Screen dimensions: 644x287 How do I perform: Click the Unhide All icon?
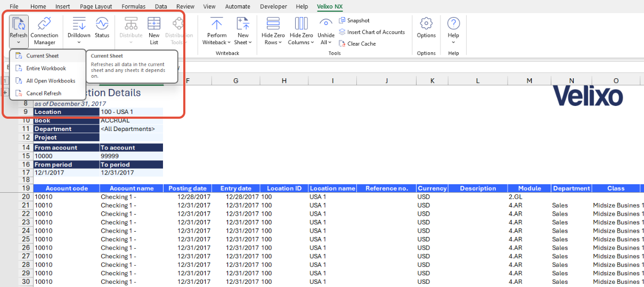point(326,23)
